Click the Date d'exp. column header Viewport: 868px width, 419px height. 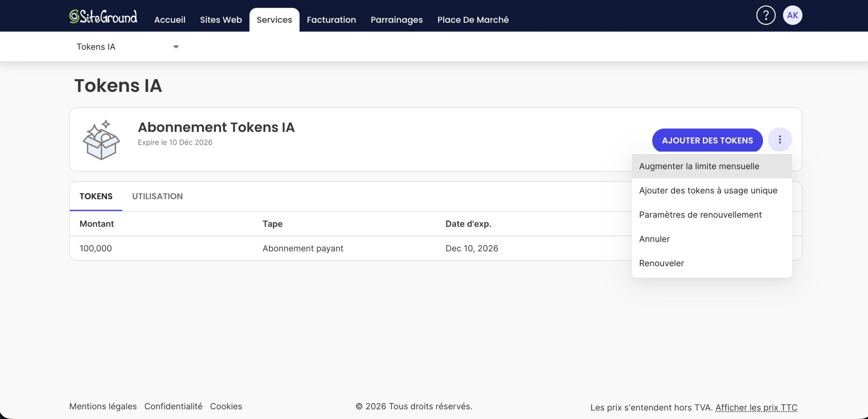click(x=468, y=224)
